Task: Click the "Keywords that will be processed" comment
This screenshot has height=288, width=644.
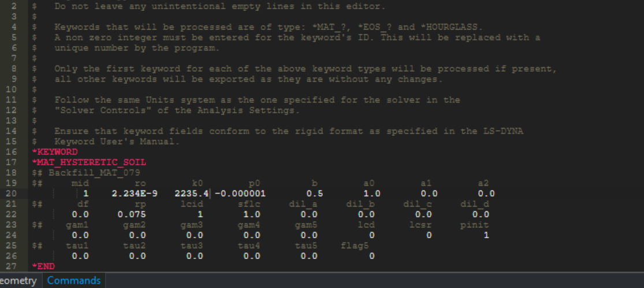Action: point(269,27)
